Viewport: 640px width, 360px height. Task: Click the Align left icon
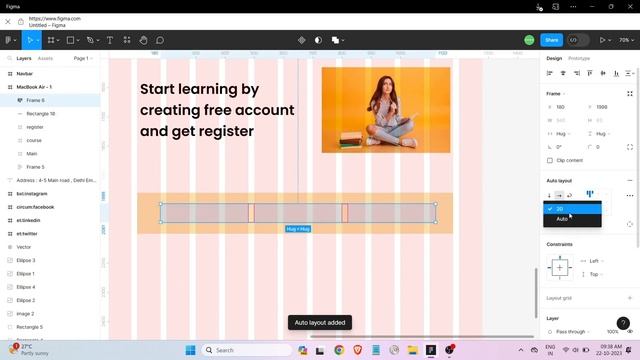click(550, 73)
